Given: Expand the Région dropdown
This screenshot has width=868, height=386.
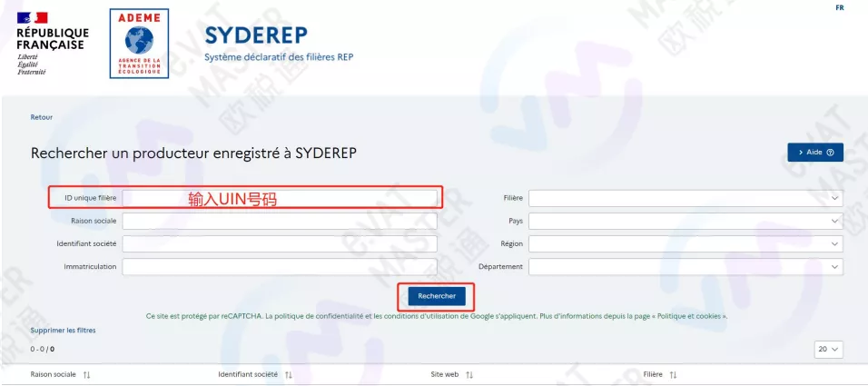Looking at the screenshot, I should tap(686, 243).
